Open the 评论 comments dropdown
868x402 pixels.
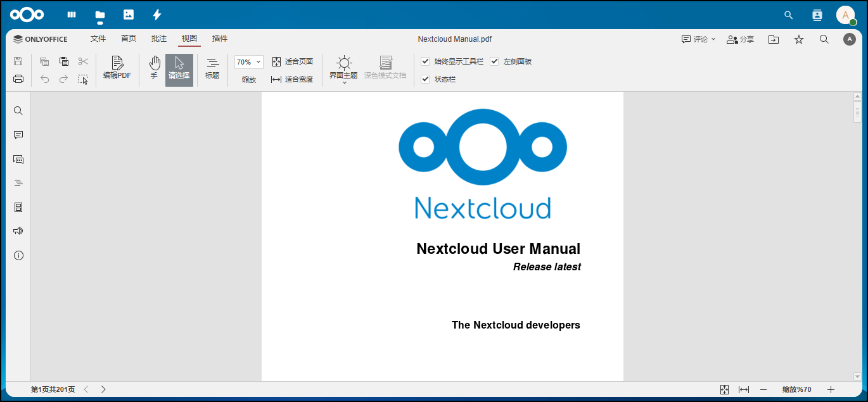(x=698, y=39)
